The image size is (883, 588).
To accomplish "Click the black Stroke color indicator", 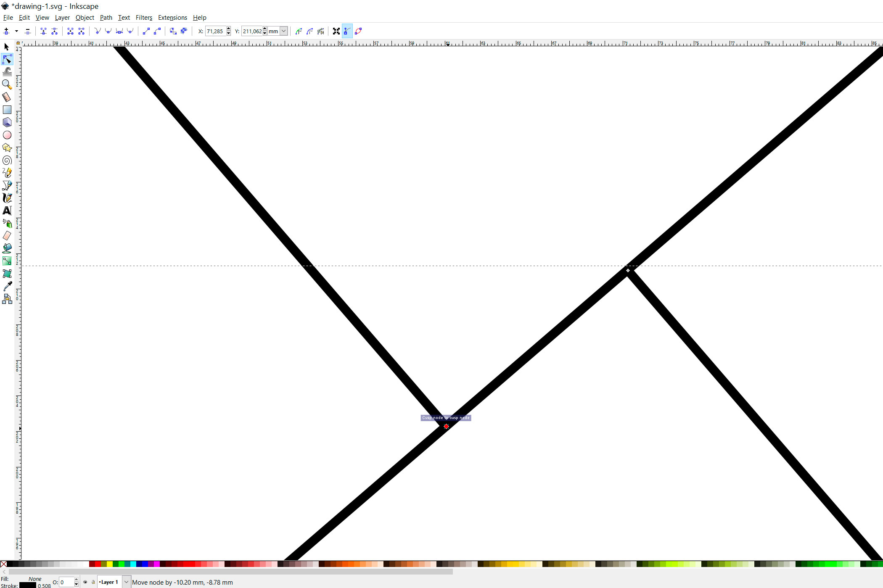I will (28, 585).
